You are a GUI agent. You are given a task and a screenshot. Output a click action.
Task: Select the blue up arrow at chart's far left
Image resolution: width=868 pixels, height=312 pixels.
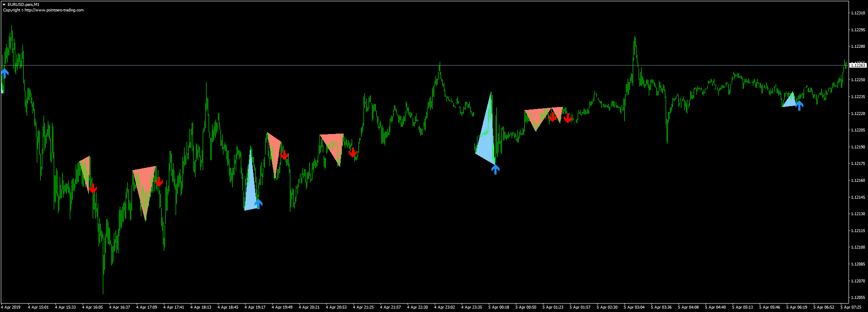(5, 73)
